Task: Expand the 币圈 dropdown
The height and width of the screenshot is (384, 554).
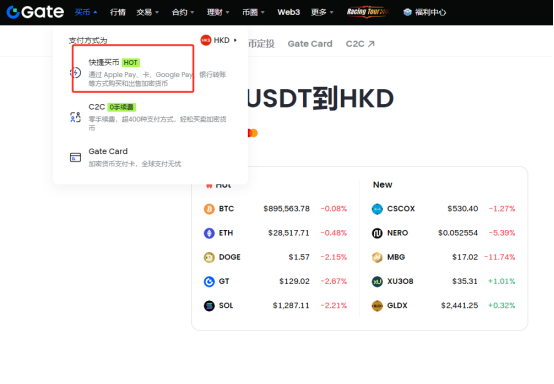Action: click(x=253, y=12)
